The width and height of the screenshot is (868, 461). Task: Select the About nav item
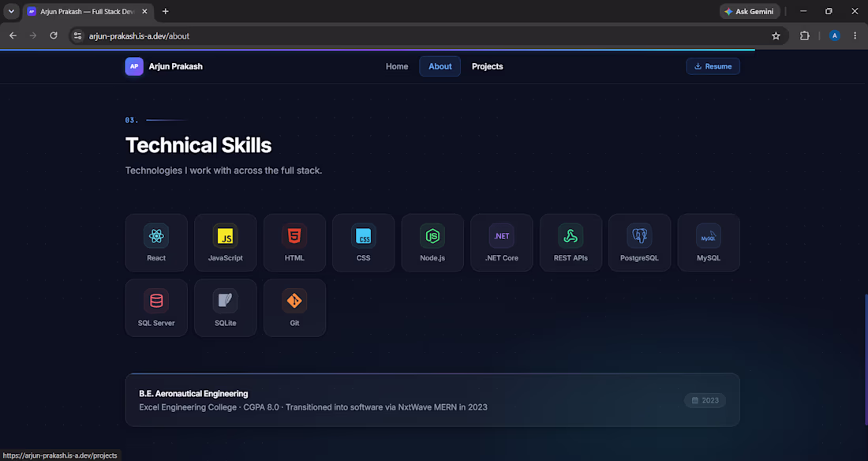(440, 66)
